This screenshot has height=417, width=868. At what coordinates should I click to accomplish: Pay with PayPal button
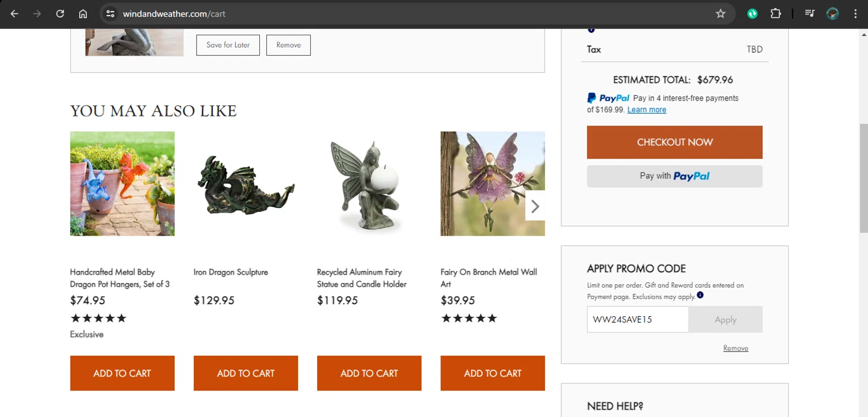(674, 176)
